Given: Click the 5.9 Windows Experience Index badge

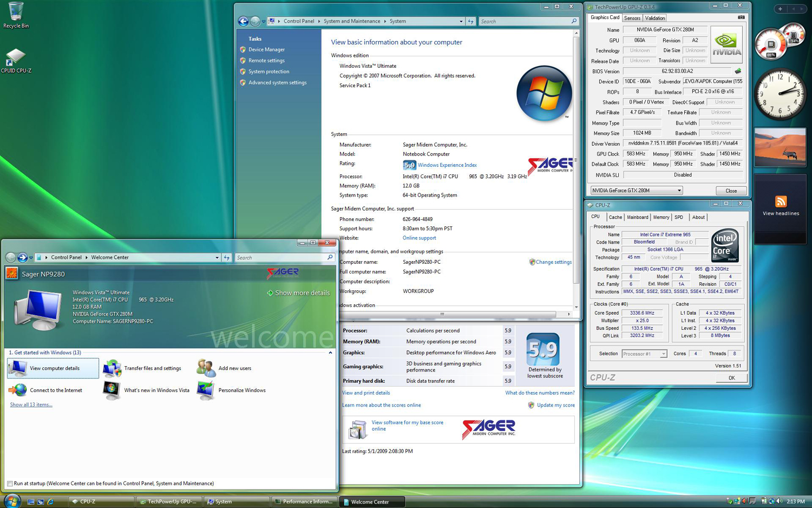Looking at the screenshot, I should click(x=409, y=165).
